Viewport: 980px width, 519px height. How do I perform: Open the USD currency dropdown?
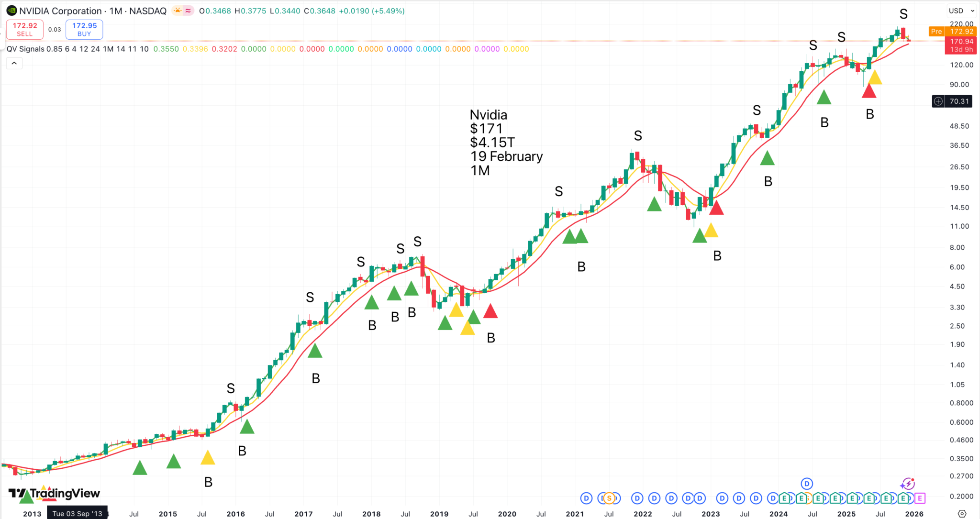click(961, 11)
